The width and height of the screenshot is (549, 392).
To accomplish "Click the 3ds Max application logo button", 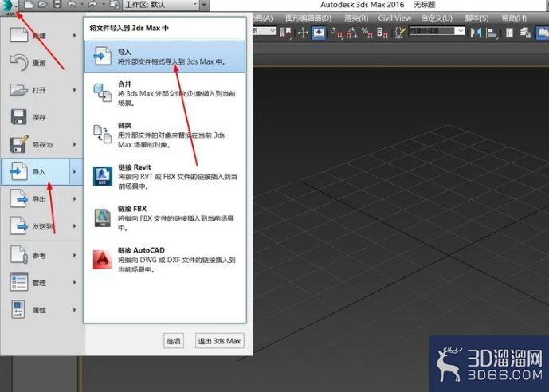I will pyautogui.click(x=10, y=6).
